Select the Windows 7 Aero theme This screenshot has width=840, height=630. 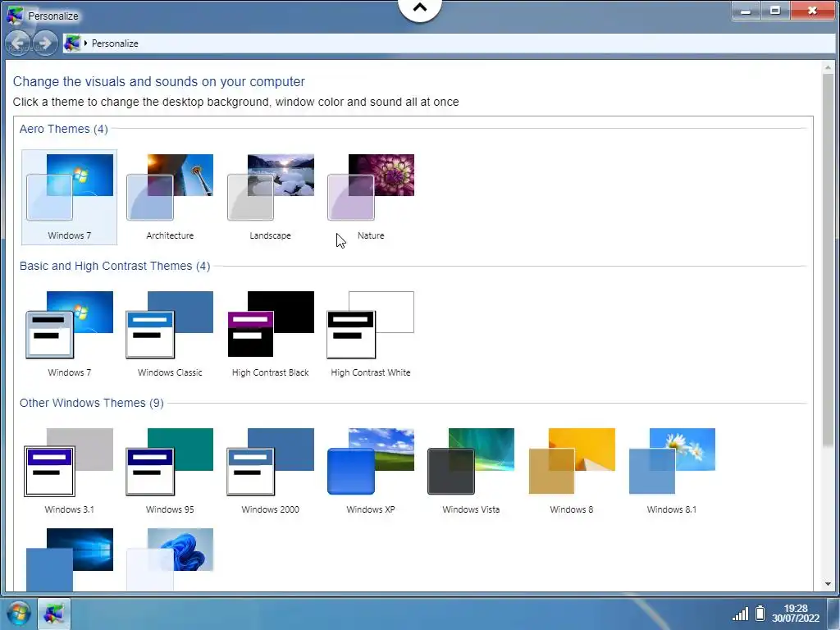[69, 197]
